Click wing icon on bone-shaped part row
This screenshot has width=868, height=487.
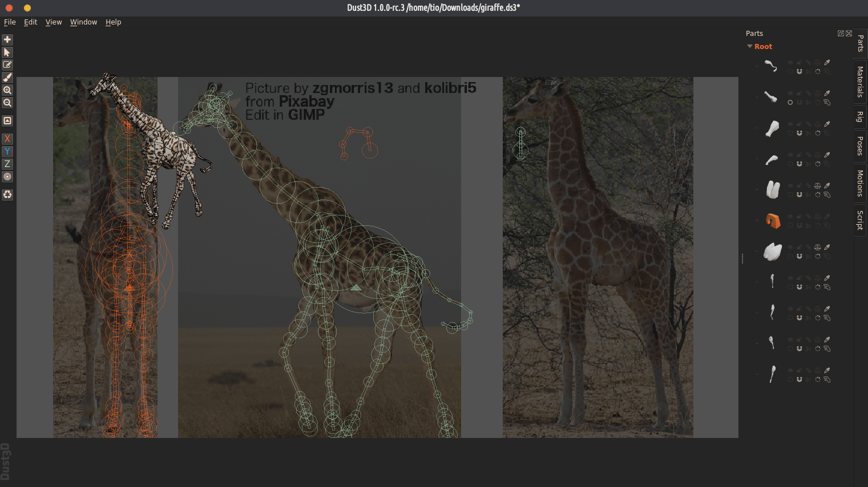point(827,102)
